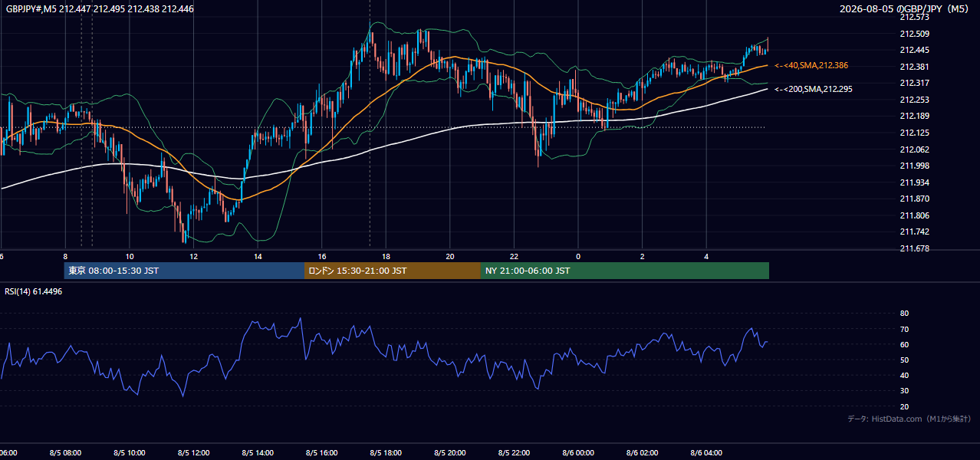The height and width of the screenshot is (460, 980).
Task: Click the NY 21:00-06:00 JST session bar
Action: tap(625, 271)
